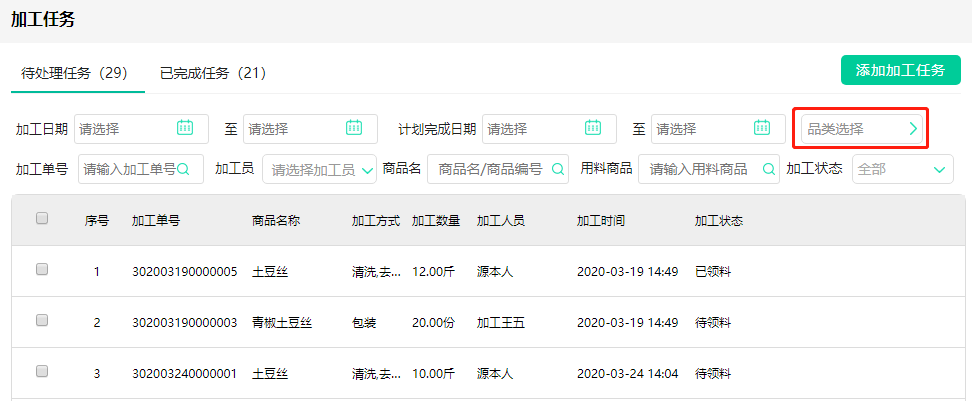This screenshot has height=401, width=972.
Task: Click time 2020-03-24 14:04
Action: click(627, 374)
